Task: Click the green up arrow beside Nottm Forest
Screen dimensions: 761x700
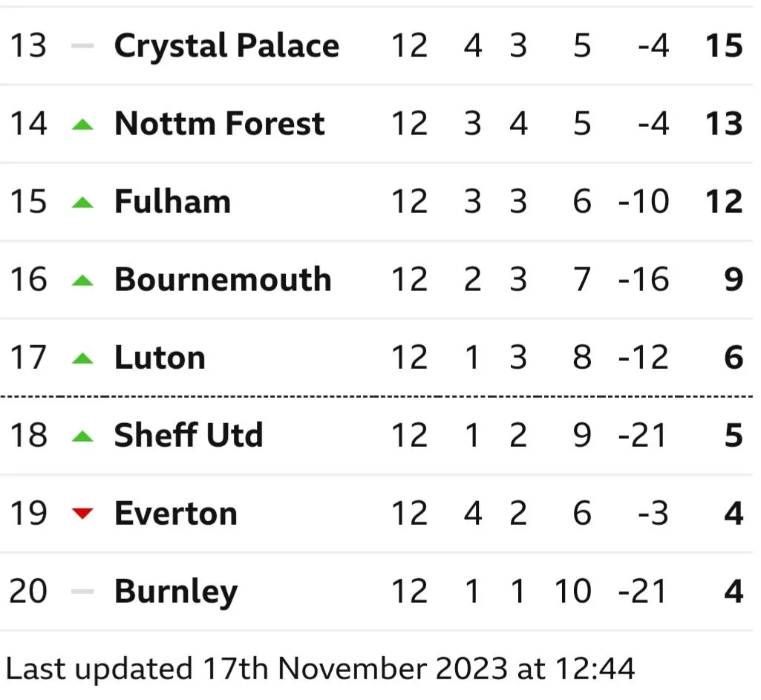Action: tap(82, 125)
